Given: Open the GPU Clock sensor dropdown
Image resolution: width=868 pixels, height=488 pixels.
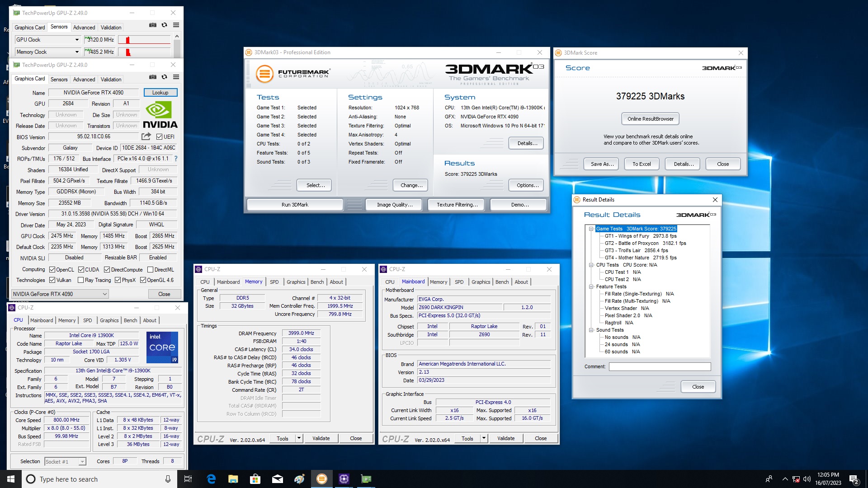Looking at the screenshot, I should [x=77, y=40].
